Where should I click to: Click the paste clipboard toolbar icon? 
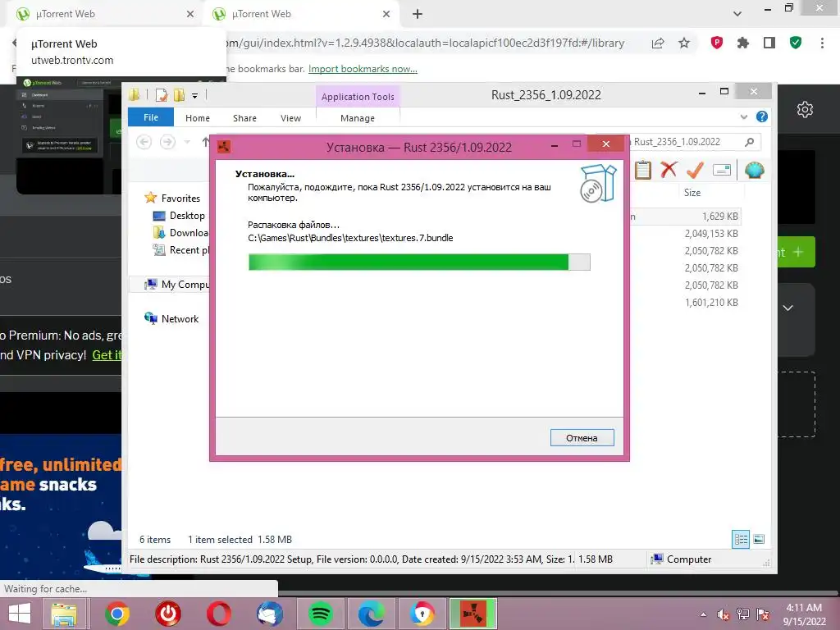(643, 171)
